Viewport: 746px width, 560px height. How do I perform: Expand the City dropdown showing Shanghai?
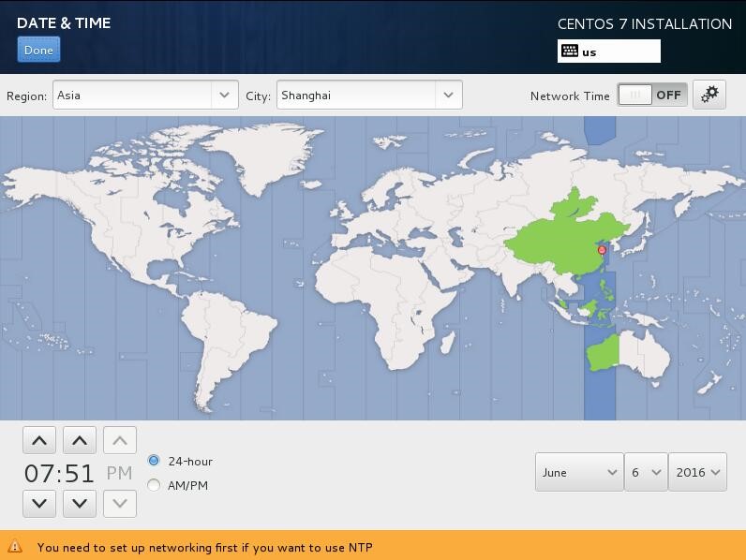[x=368, y=95]
